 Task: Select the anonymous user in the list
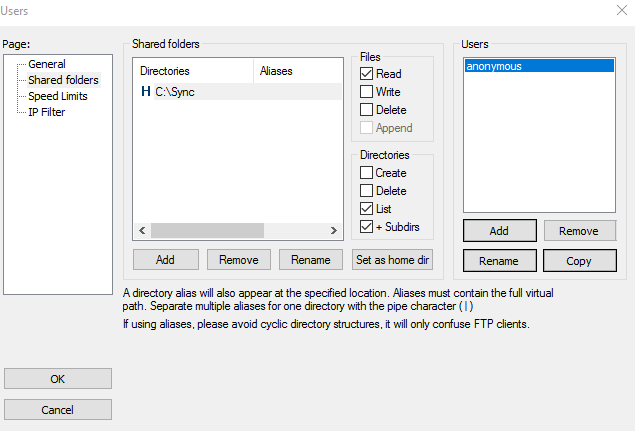[x=539, y=66]
